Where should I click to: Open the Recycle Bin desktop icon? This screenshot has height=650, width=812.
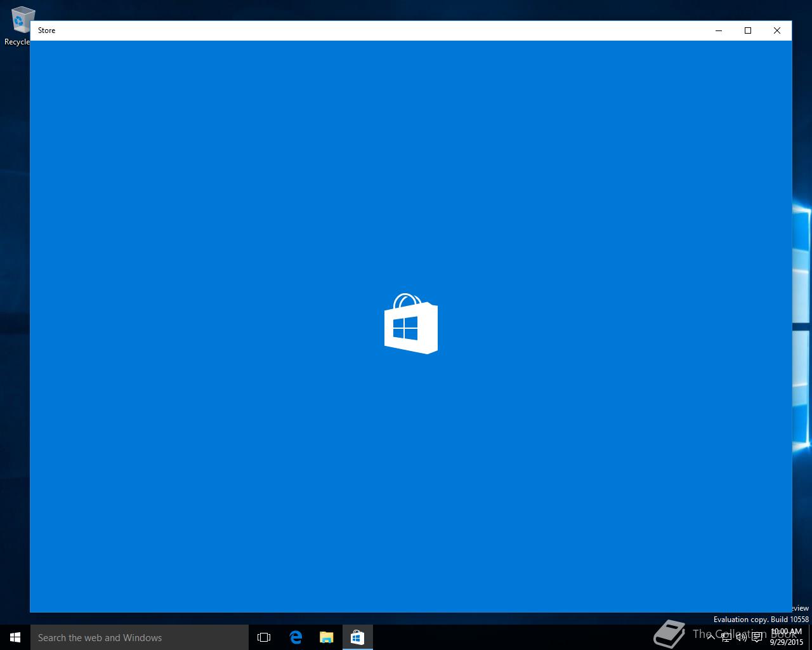pos(19,26)
